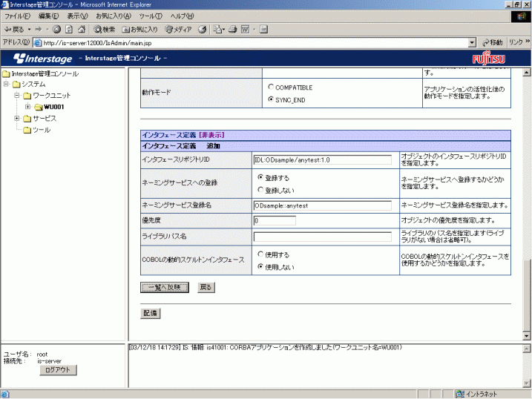Click the インタフェースリポジトリID input field
532x399 pixels.
[x=323, y=160]
